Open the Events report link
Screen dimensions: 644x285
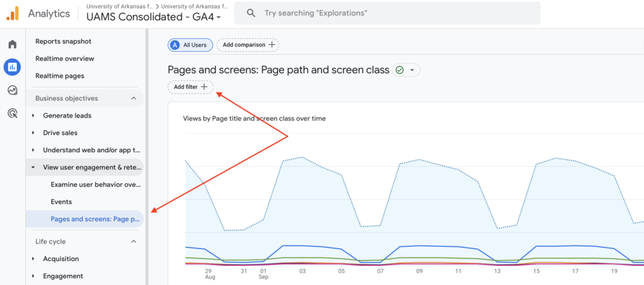62,202
